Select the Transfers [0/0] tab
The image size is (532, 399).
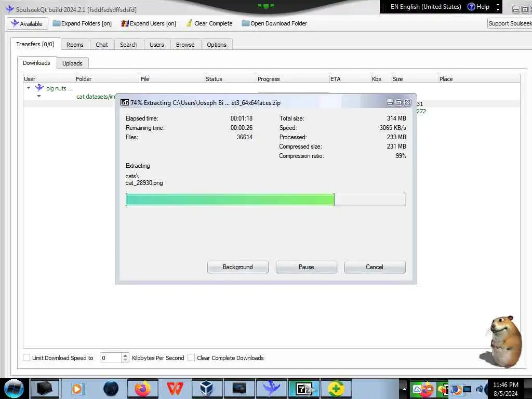point(35,44)
